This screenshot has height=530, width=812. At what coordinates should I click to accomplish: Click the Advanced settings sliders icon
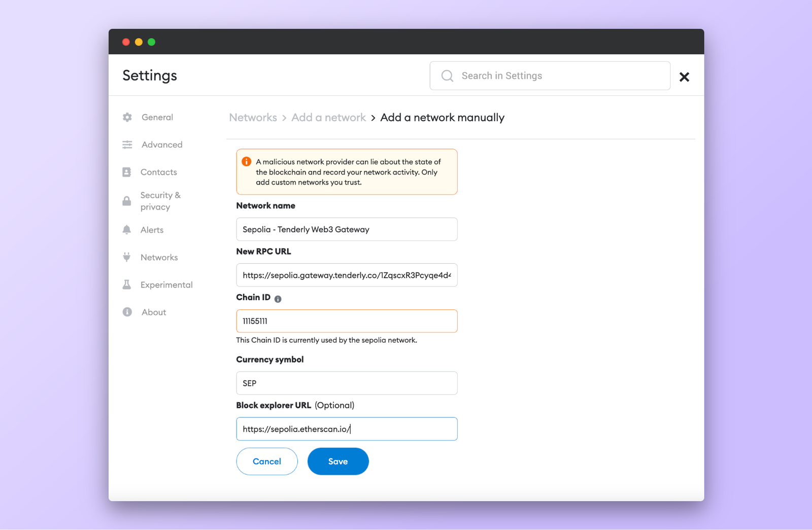[127, 145]
